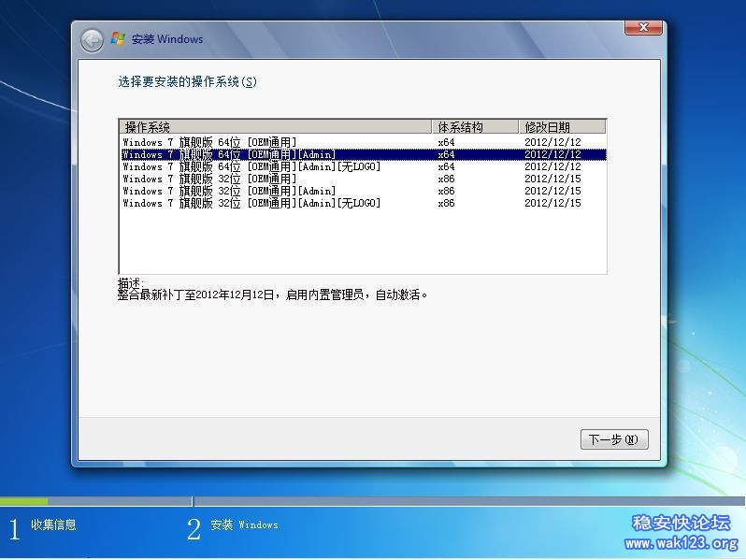Select 64位 [OEM通用][Admin][无LOGO] entry
Image resolution: width=746 pixels, height=560 pixels.
click(x=251, y=166)
